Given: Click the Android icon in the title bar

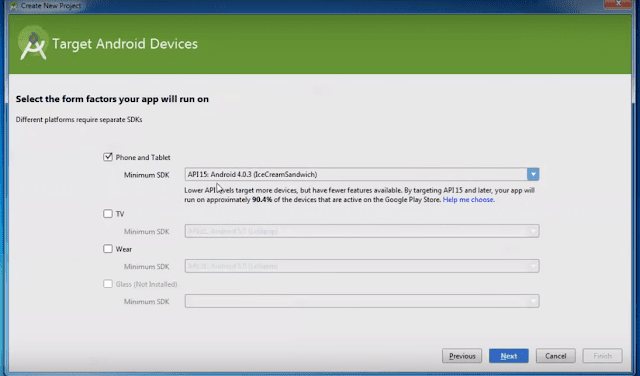Looking at the screenshot, I should pos(14,6).
